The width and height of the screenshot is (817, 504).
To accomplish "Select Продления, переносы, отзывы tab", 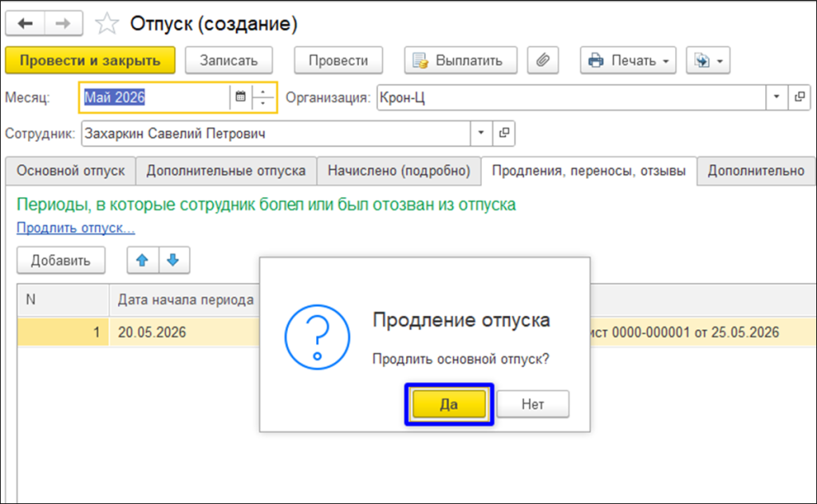I will click(x=589, y=171).
